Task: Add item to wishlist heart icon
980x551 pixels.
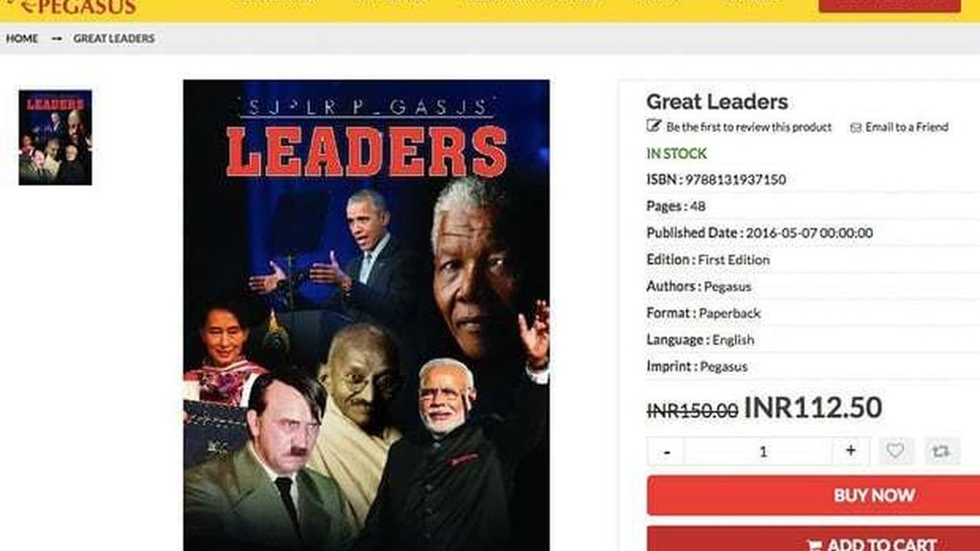Action: pos(896,451)
